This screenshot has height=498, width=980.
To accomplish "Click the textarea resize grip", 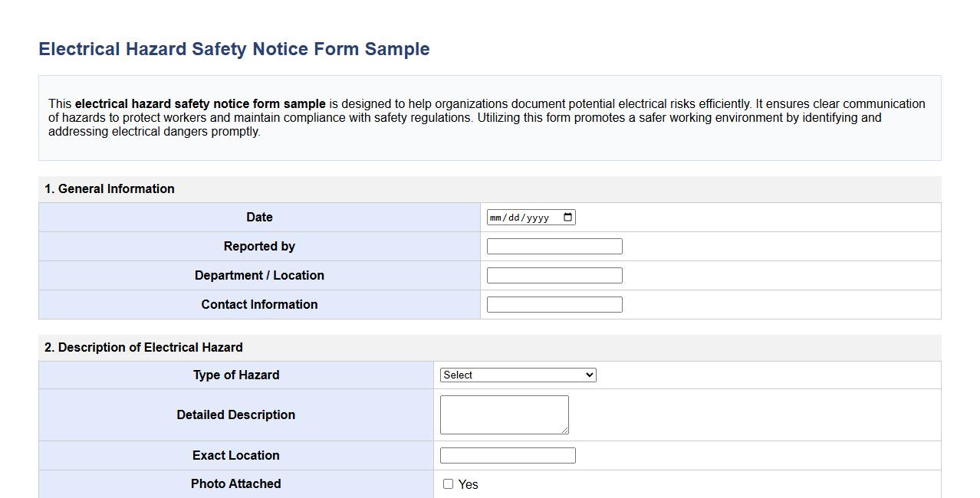I will [x=566, y=431].
